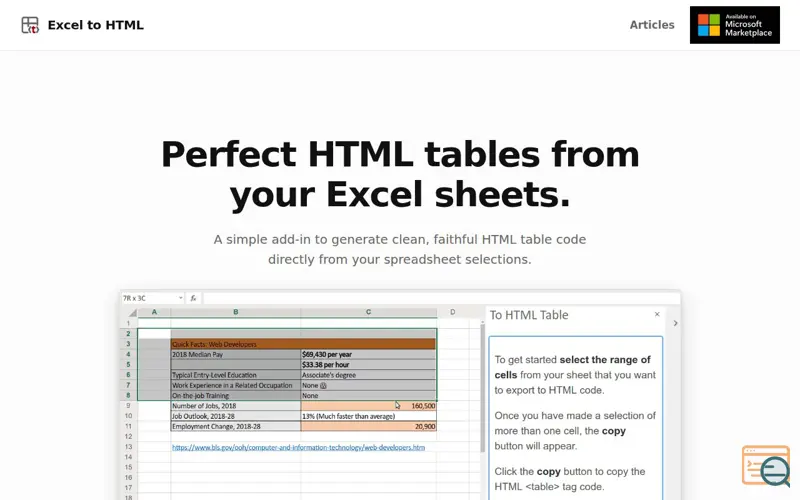This screenshot has width=800, height=500.
Task: Click the fx insert function icon
Action: [193, 298]
